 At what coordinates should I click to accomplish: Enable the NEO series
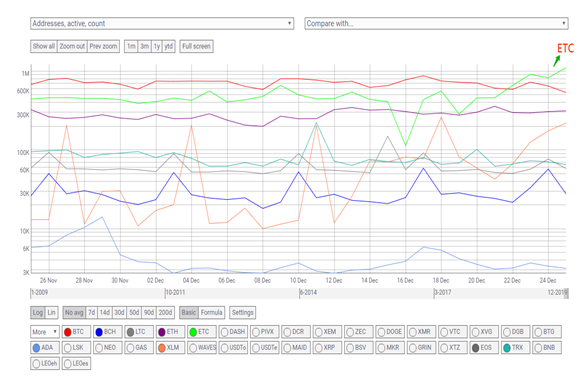108,348
